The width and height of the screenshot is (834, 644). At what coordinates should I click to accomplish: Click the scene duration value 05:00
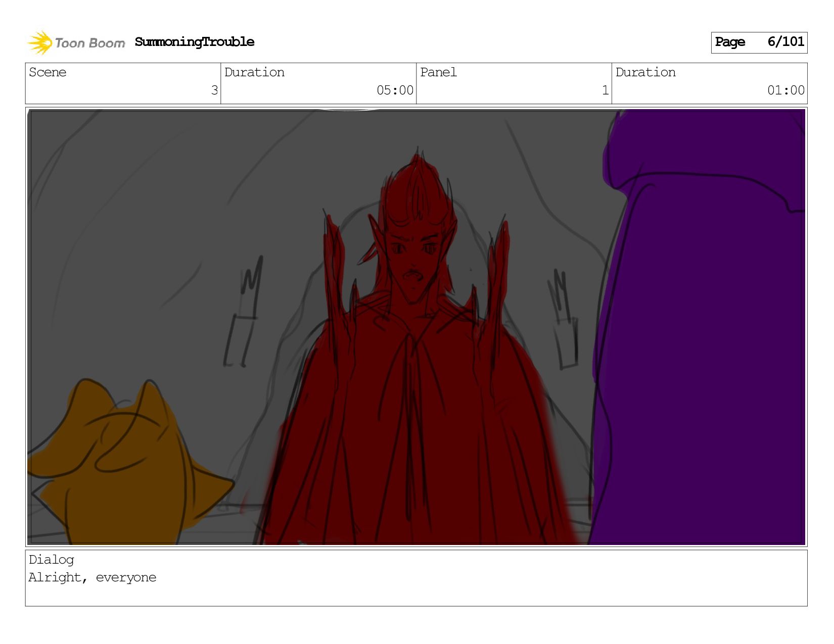click(395, 90)
